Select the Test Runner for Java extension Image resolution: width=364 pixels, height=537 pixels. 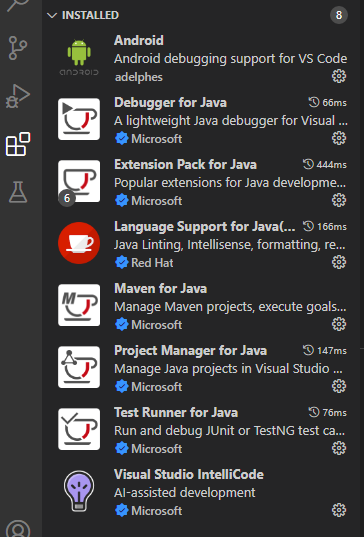click(x=203, y=430)
